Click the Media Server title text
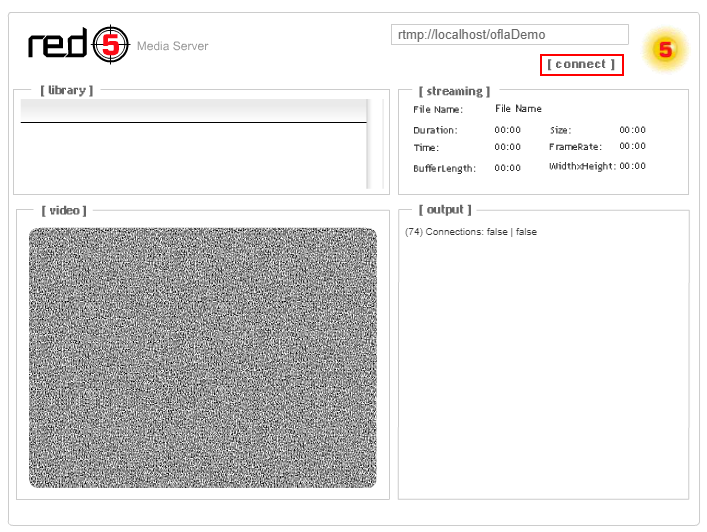This screenshot has height=532, width=707. tap(172, 46)
